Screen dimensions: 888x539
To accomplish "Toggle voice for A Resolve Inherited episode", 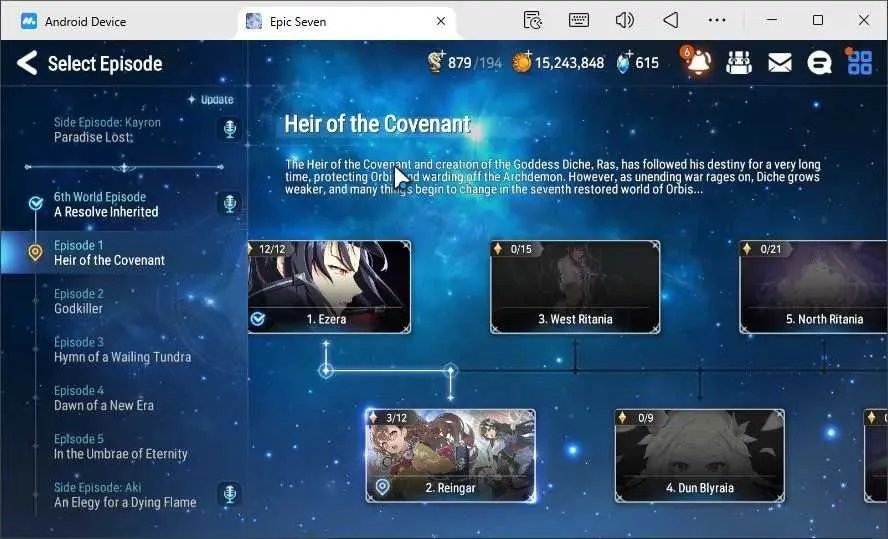I will click(229, 204).
